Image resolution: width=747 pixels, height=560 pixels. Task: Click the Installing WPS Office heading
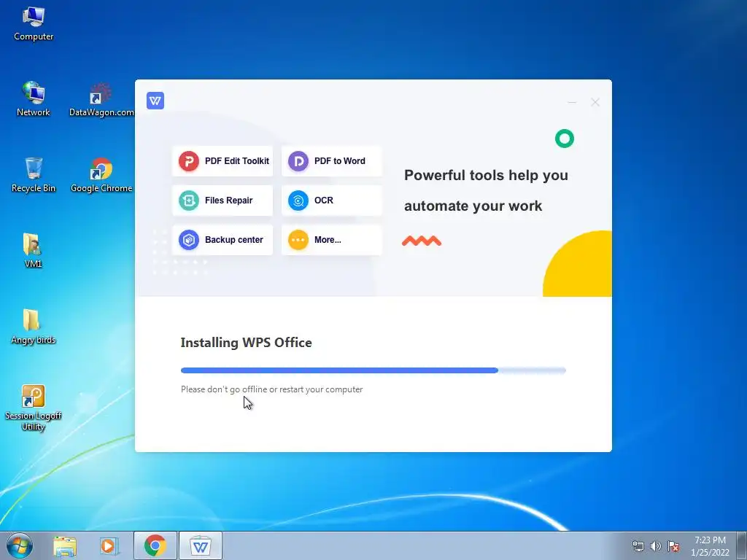247,343
